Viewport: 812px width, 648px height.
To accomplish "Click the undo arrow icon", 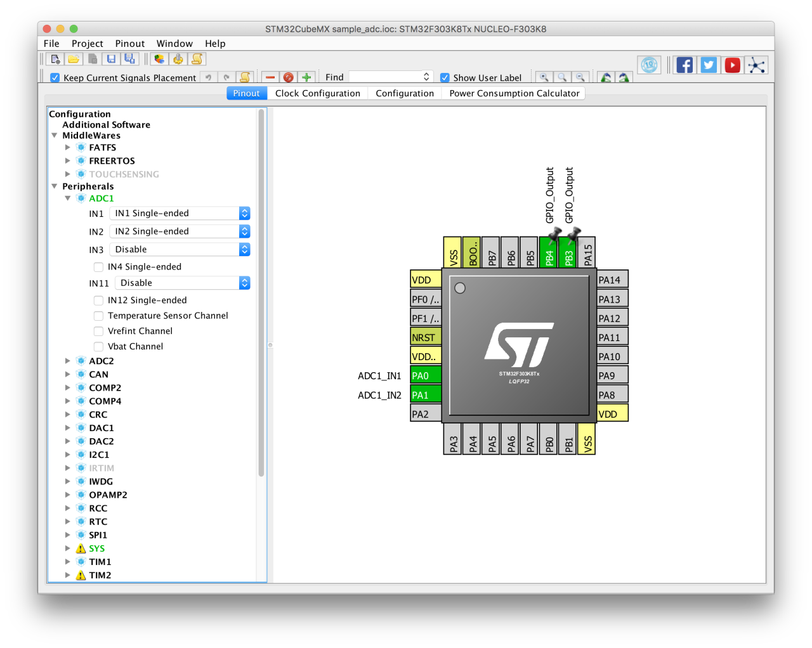I will [208, 77].
